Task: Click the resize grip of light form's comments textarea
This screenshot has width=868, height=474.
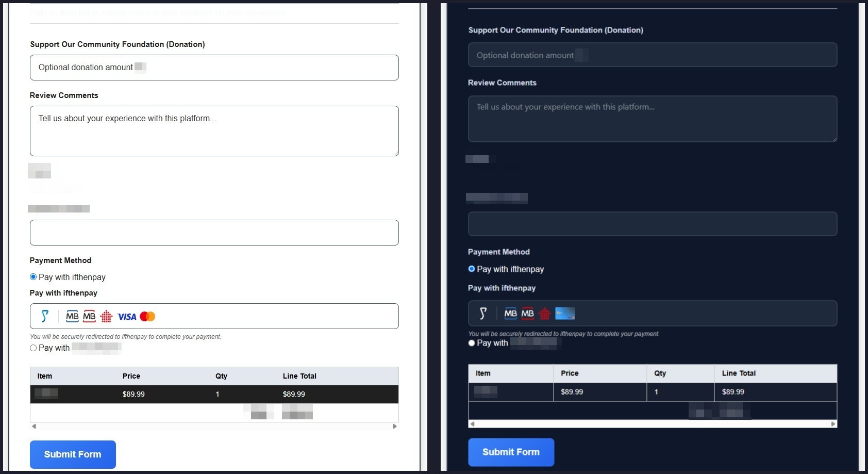Action: point(395,153)
